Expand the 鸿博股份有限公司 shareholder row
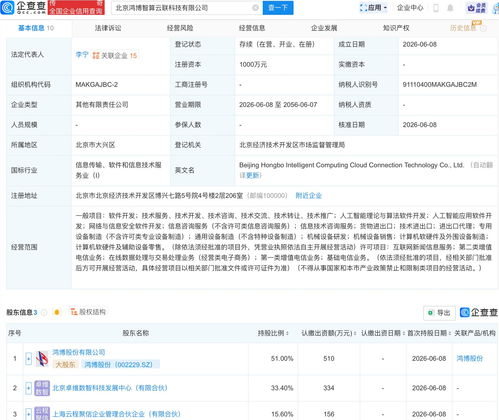The image size is (499, 420). 29,359
